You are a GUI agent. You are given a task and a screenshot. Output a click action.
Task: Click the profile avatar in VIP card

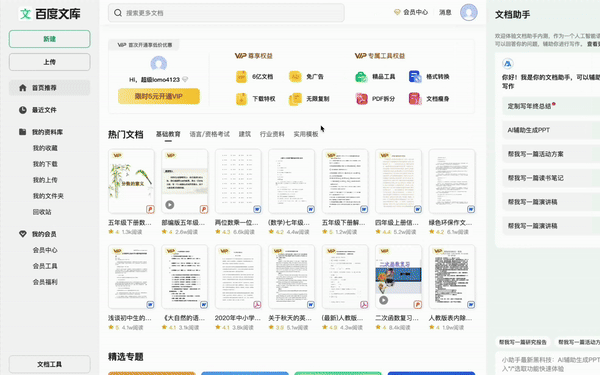click(x=158, y=64)
